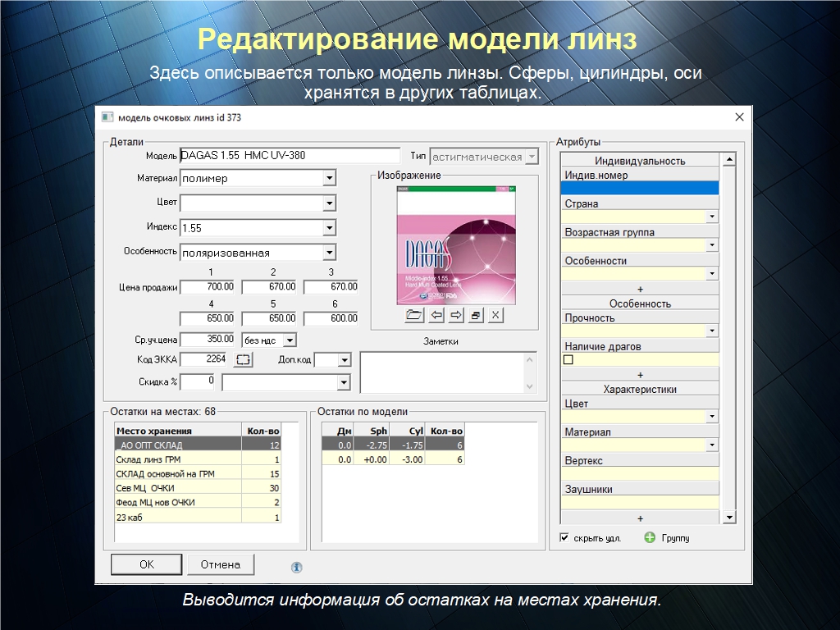The width and height of the screenshot is (840, 630).
Task: Toggle the 'скрыть удл.' checkbox
Action: (564, 538)
